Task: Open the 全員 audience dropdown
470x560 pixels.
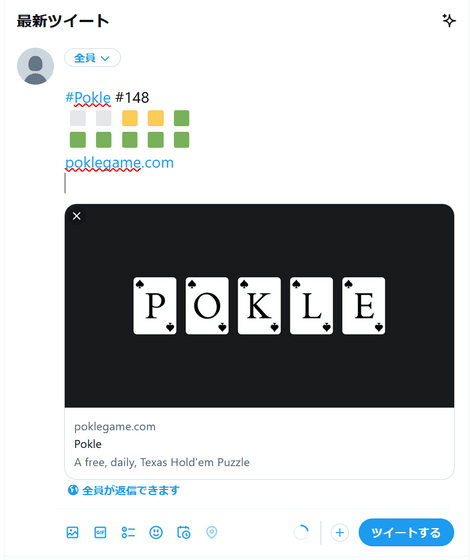Action: click(x=92, y=58)
